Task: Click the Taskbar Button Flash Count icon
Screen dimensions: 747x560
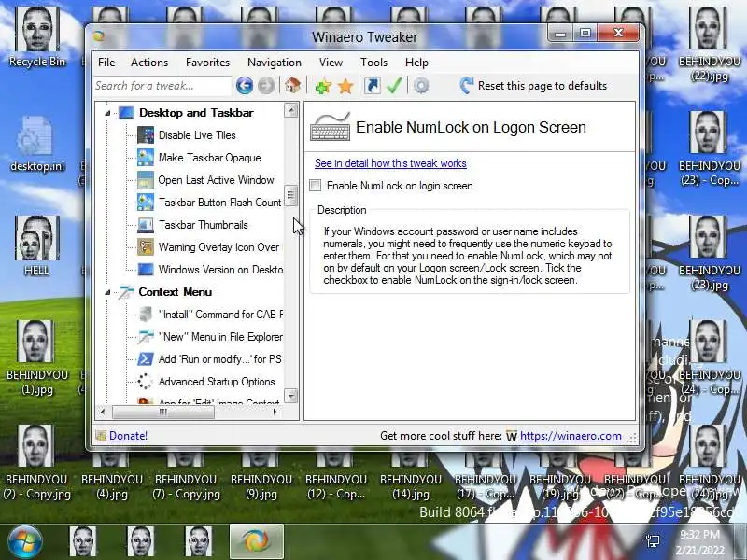Action: tap(146, 203)
